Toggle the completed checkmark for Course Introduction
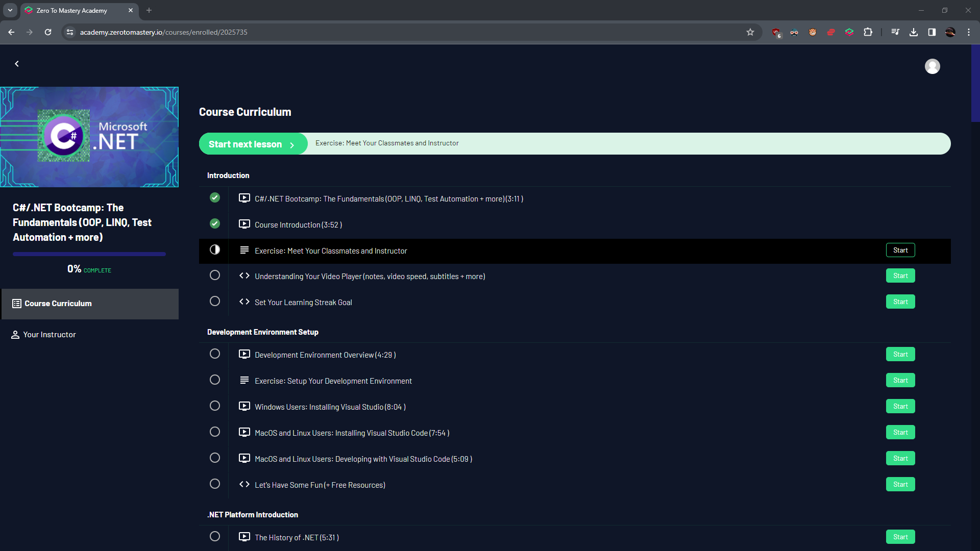 pyautogui.click(x=215, y=224)
